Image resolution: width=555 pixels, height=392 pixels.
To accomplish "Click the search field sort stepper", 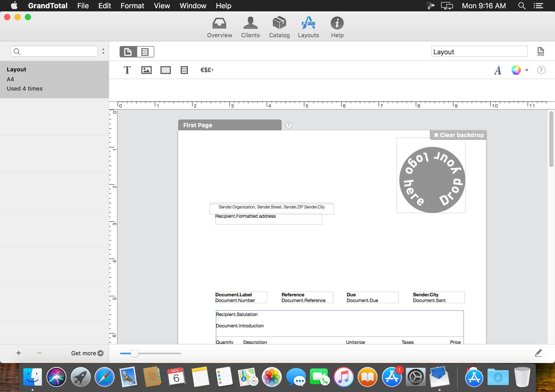I will 103,51.
